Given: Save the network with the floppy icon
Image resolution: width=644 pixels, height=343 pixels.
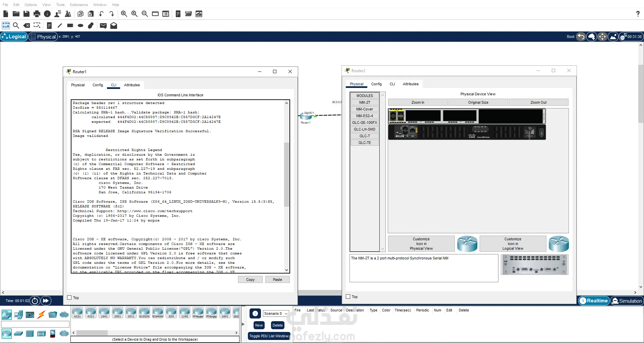Looking at the screenshot, I should tap(26, 14).
